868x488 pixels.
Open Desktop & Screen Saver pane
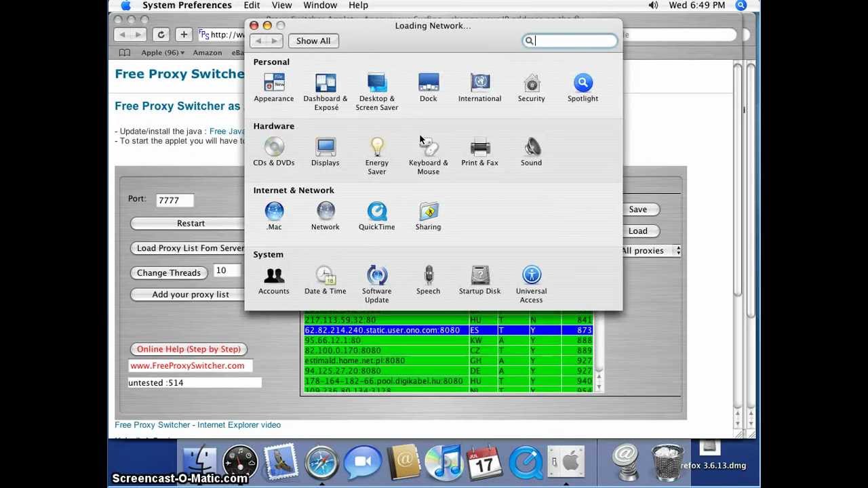pos(377,92)
